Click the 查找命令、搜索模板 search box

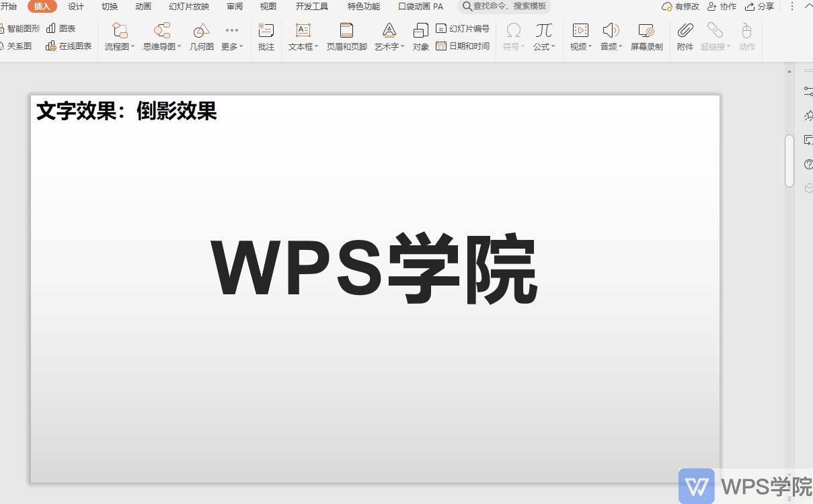point(504,7)
